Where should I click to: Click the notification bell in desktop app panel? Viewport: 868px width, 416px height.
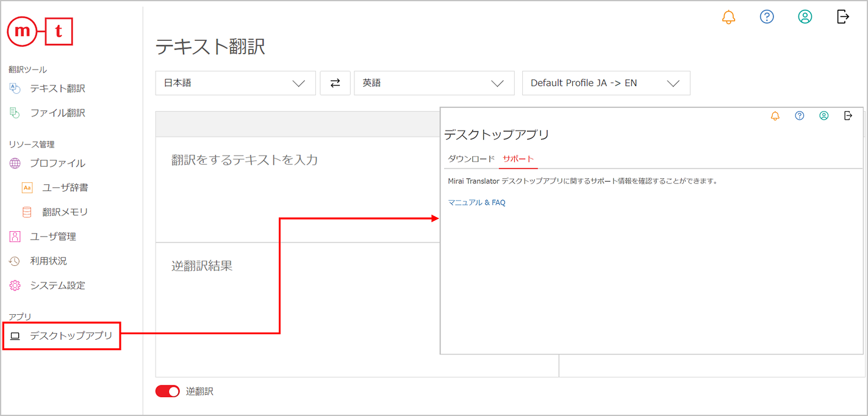[x=775, y=116]
